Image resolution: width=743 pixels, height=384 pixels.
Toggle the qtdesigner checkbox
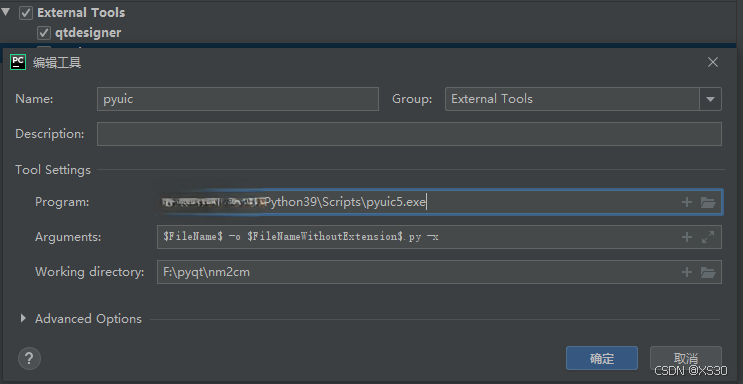44,33
